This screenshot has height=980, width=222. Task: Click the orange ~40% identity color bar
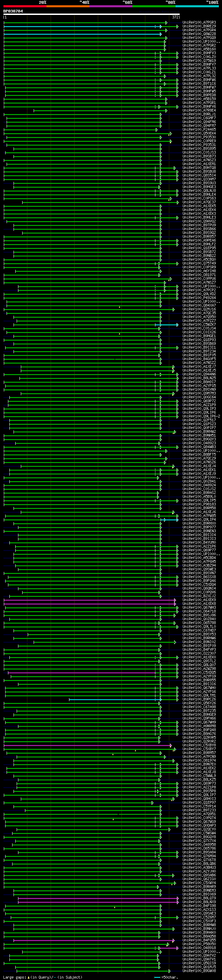coord(68,6)
